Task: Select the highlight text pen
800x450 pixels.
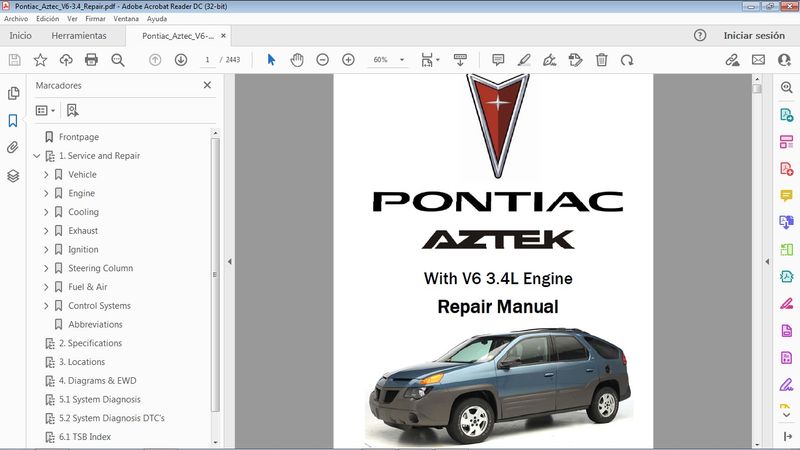Action: 524,60
